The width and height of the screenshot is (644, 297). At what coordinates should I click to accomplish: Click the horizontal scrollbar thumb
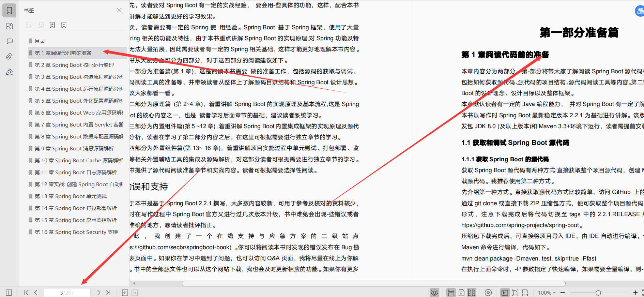(x=374, y=283)
